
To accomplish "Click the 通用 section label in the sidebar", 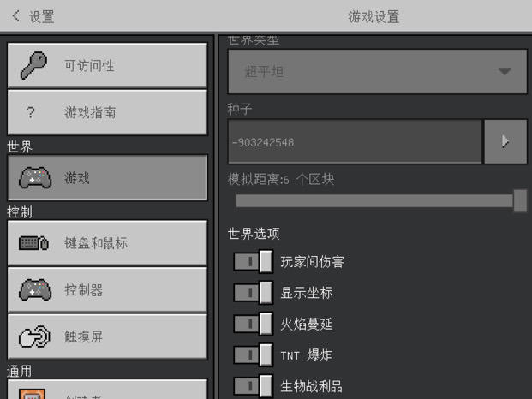I will pyautogui.click(x=20, y=372).
